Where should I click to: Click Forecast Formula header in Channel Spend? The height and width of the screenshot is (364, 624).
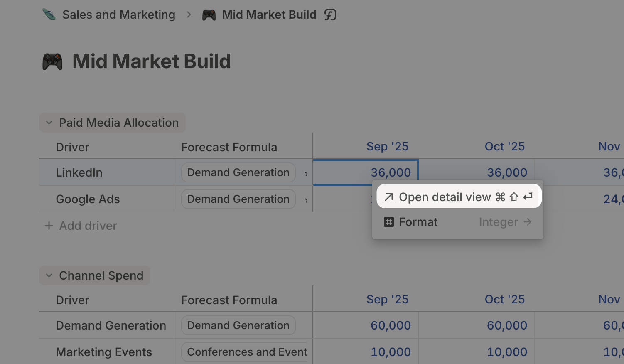pyautogui.click(x=229, y=300)
